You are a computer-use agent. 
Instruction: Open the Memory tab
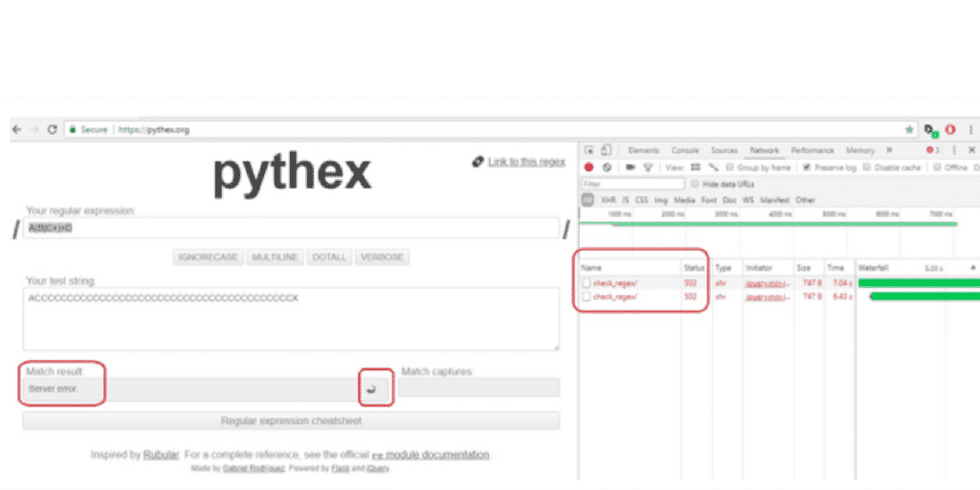(860, 150)
